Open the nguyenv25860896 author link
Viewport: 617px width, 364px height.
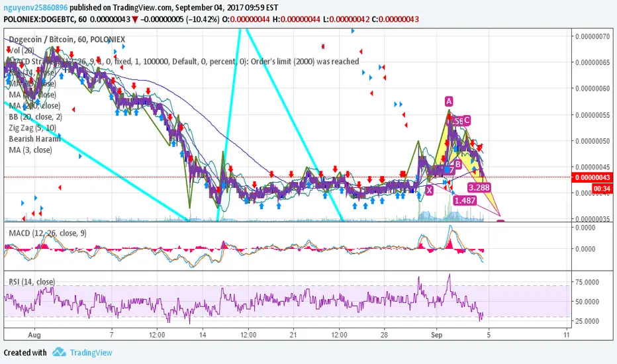click(x=36, y=7)
